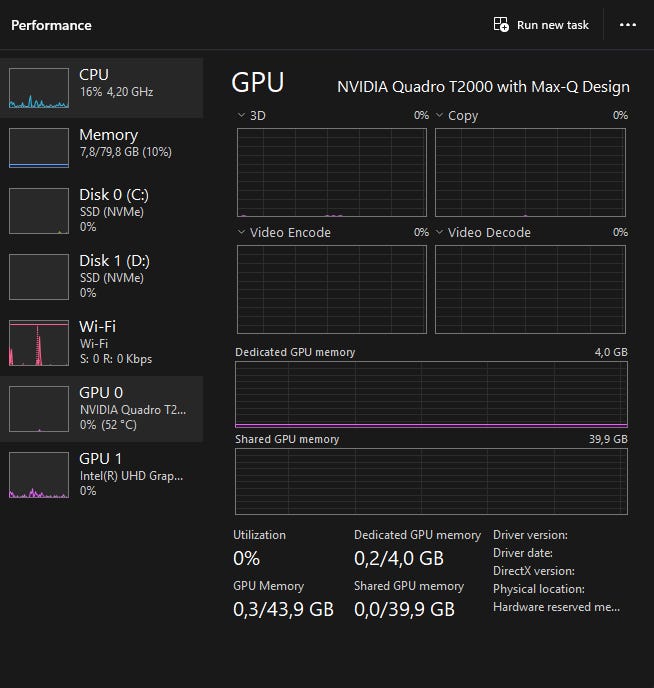Open the Video Decode graph dropdown

coord(439,233)
